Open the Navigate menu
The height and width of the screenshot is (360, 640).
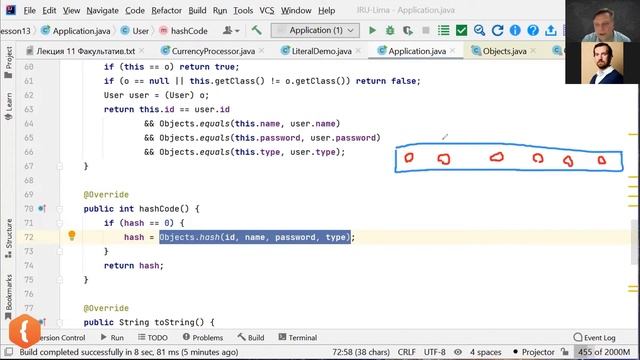(102, 10)
